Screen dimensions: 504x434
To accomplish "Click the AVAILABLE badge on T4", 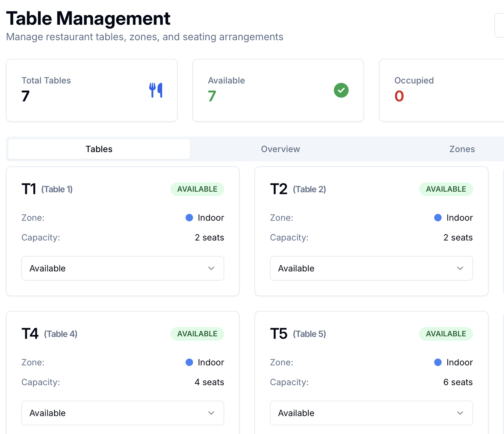I will tap(197, 334).
